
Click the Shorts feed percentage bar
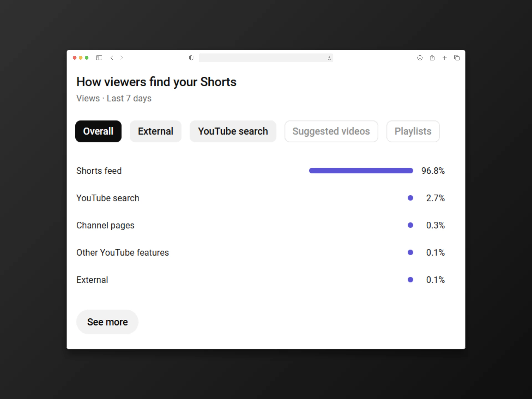click(361, 171)
